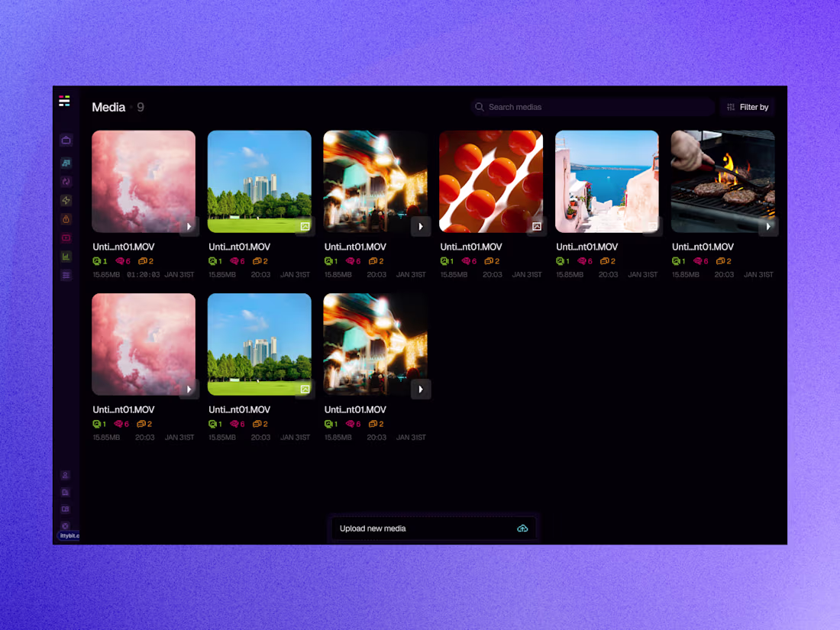840x630 pixels.
Task: Open the orange storage lock icon
Action: (66, 219)
